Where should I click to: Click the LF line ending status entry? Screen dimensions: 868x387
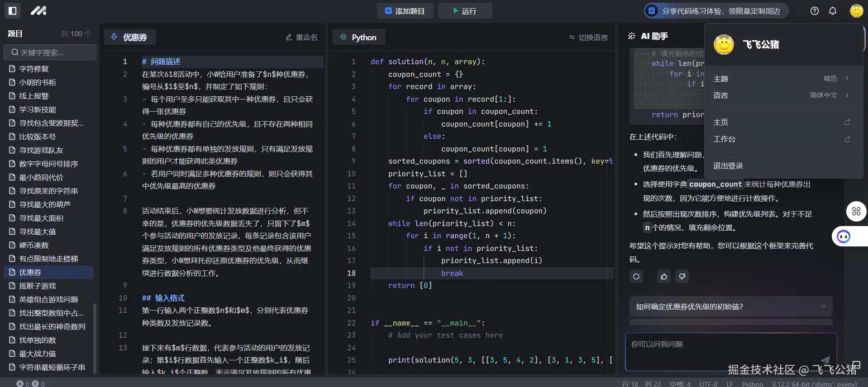point(730,384)
